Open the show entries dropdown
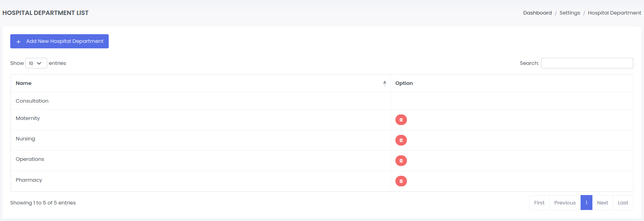The image size is (644, 221). [36, 63]
